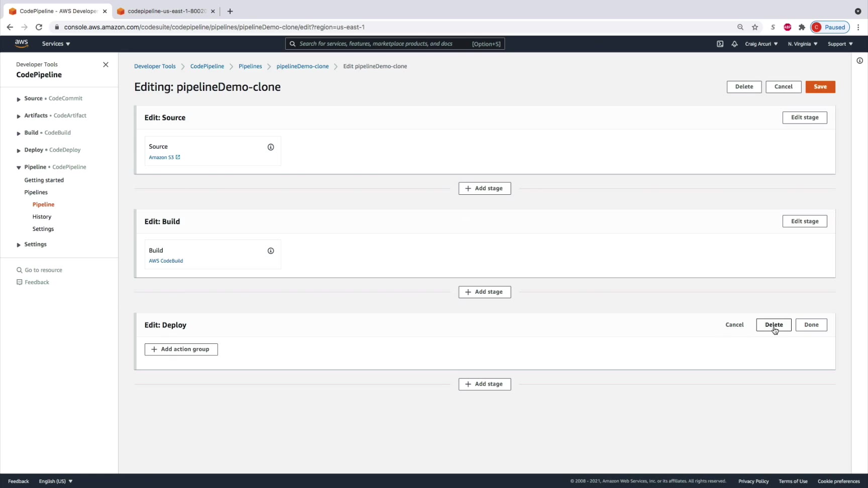The width and height of the screenshot is (868, 488).
Task: Click Add action group button
Action: click(x=181, y=349)
